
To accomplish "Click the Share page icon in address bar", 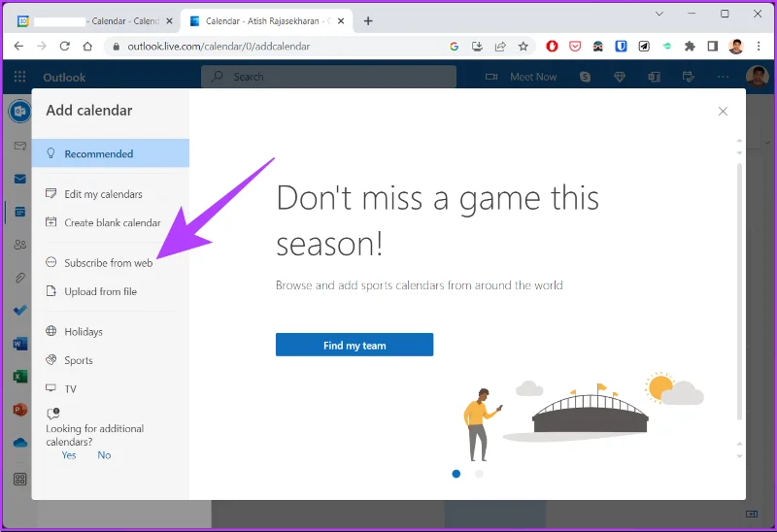I will [x=500, y=46].
